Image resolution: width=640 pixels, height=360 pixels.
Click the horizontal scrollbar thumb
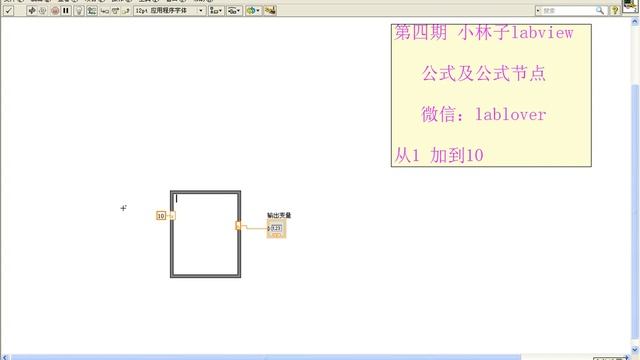(266, 357)
